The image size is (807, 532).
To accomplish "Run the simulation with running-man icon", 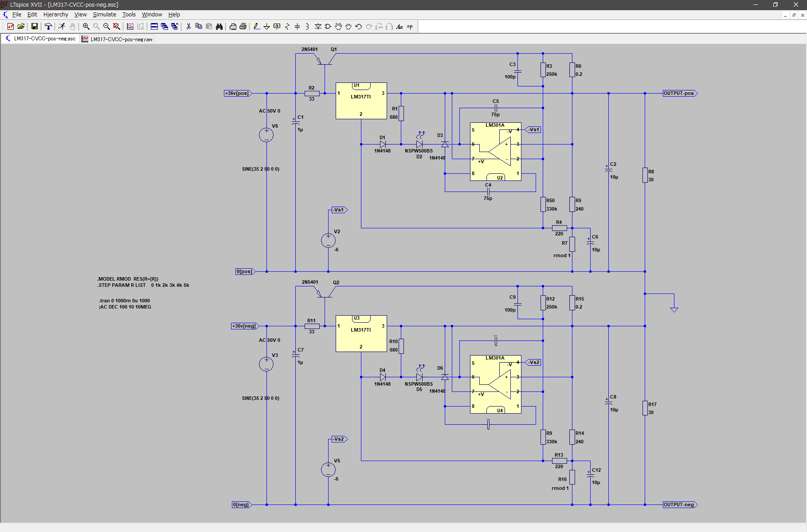I will [x=62, y=27].
